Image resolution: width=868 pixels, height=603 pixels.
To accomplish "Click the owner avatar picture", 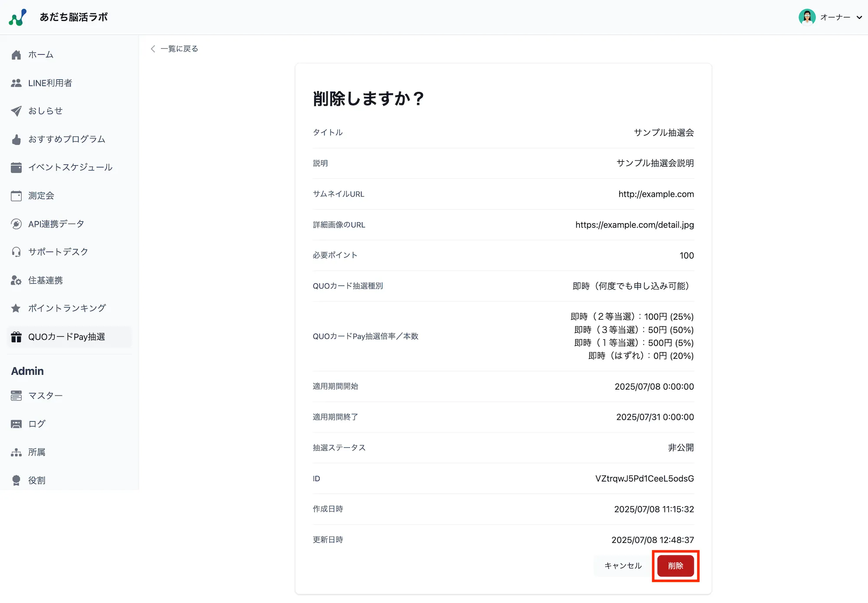I will [x=807, y=17].
